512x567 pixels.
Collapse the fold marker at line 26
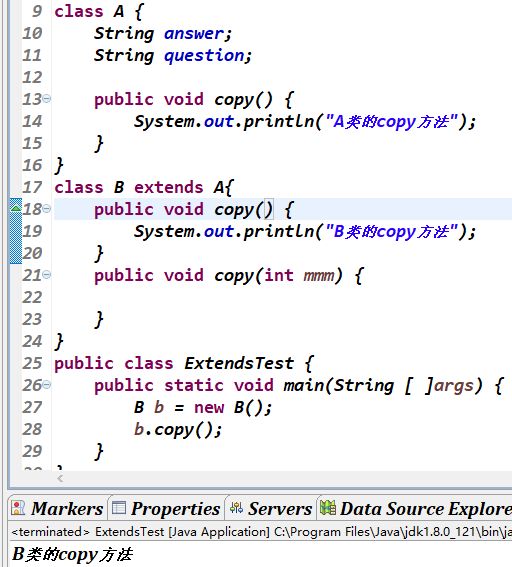tap(47, 385)
